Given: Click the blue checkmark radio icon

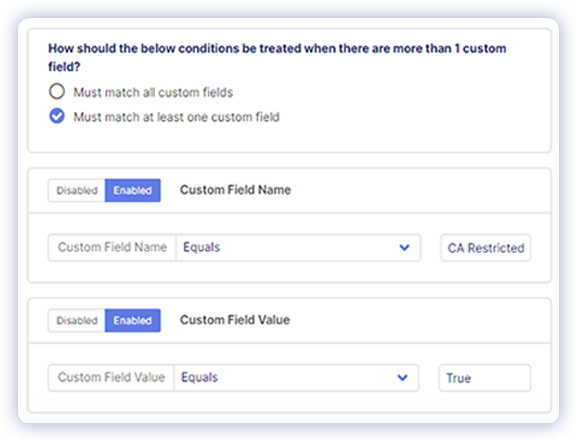Looking at the screenshot, I should 57,116.
